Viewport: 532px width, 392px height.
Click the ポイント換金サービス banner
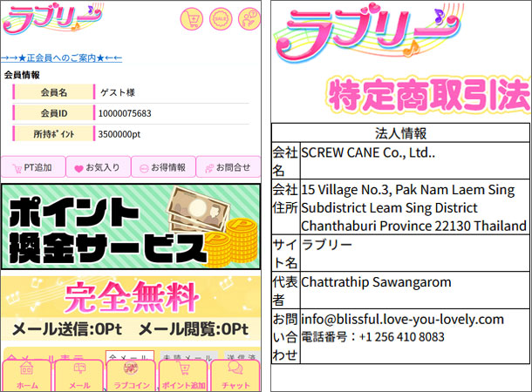coord(131,226)
